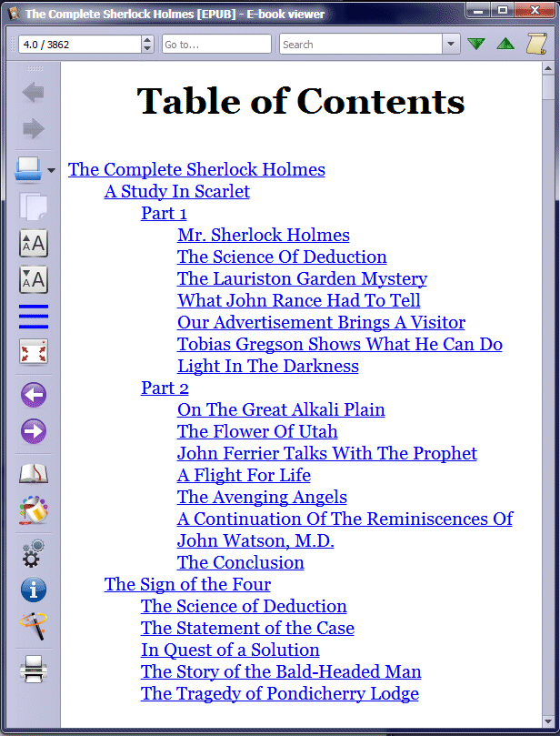Open The Conclusion link

click(241, 563)
